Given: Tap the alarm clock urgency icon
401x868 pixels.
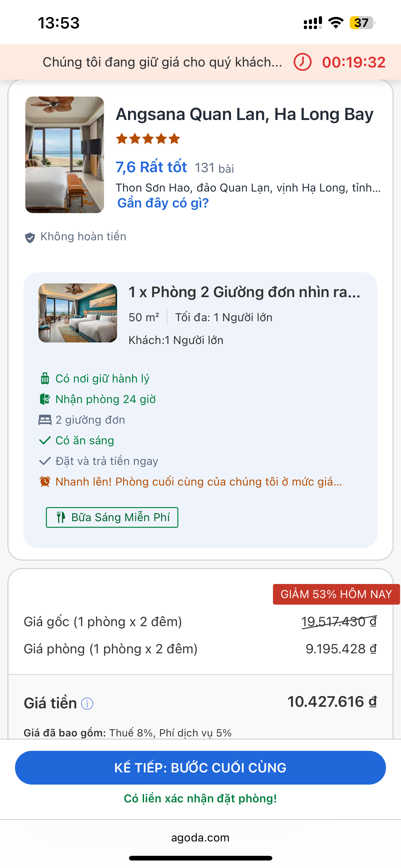Looking at the screenshot, I should coord(45,481).
